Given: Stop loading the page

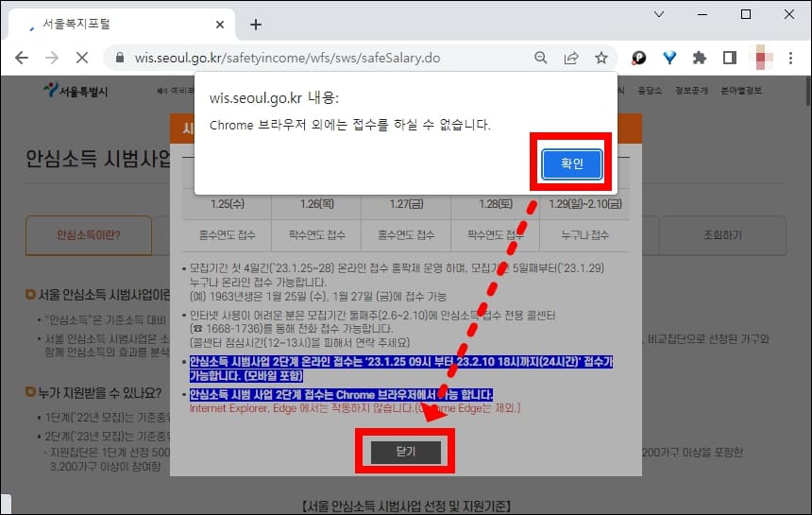Looking at the screenshot, I should point(82,58).
